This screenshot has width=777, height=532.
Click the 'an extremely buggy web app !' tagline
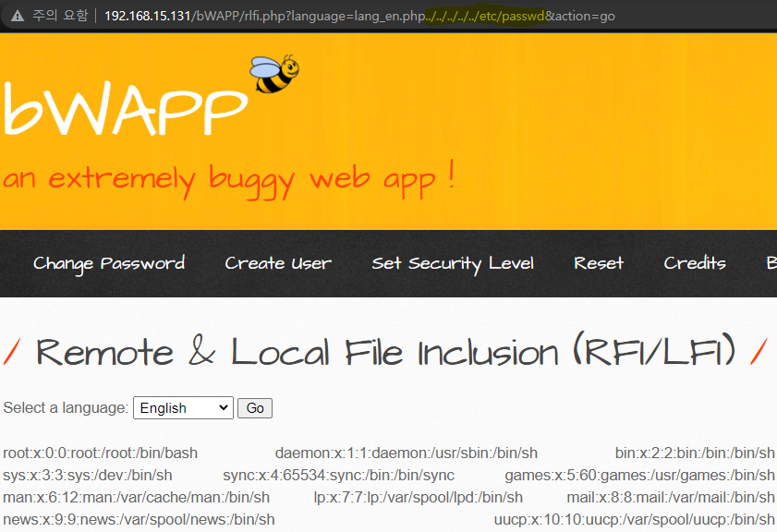pos(228,180)
